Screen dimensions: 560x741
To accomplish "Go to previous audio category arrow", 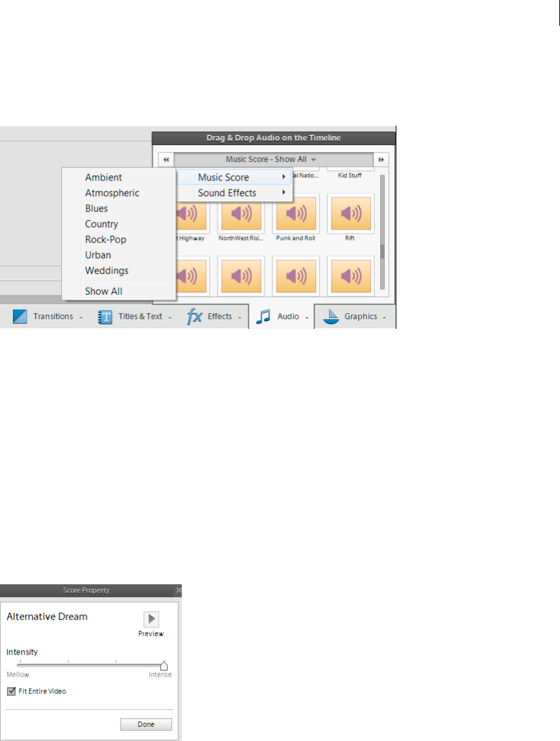I will pyautogui.click(x=166, y=160).
